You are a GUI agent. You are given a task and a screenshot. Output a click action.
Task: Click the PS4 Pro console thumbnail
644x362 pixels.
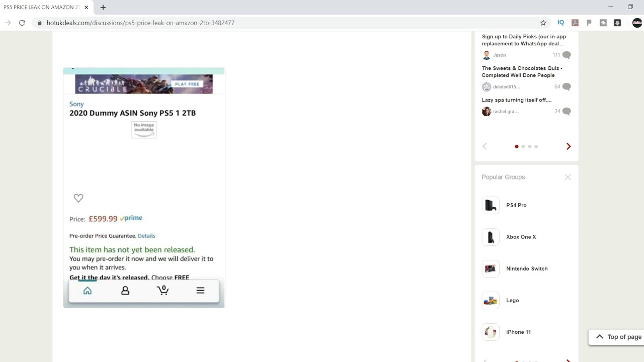tap(491, 205)
